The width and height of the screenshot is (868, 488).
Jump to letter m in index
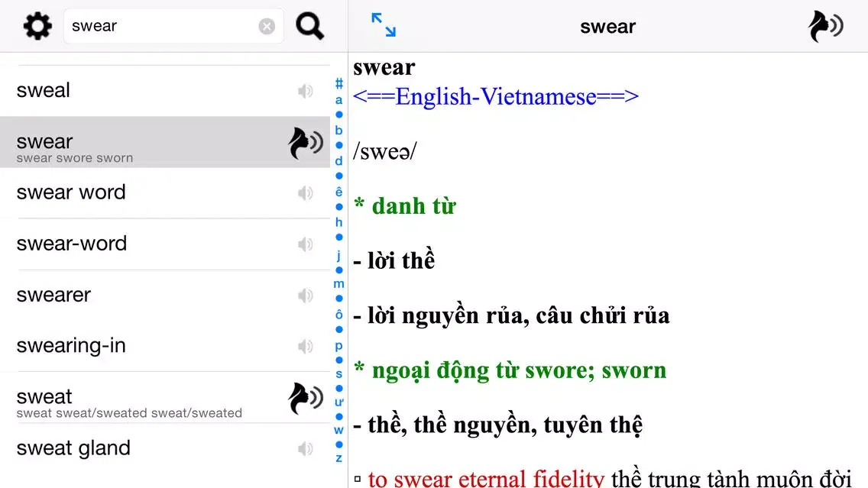pos(338,284)
